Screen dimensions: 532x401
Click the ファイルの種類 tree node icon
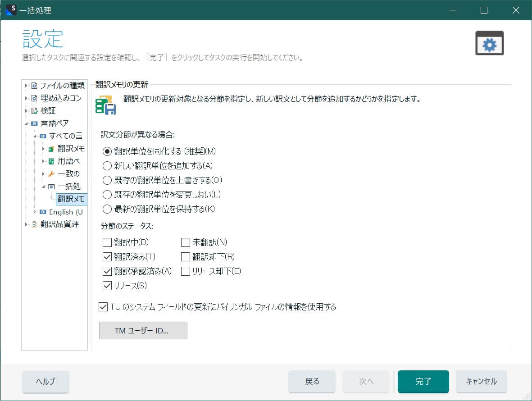[34, 86]
